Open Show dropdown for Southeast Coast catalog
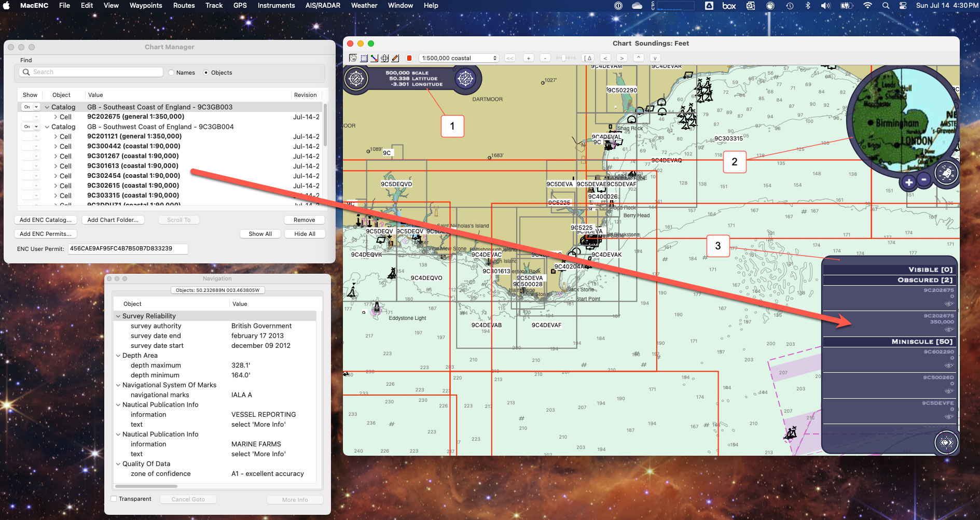This screenshot has width=980, height=520. tap(31, 107)
